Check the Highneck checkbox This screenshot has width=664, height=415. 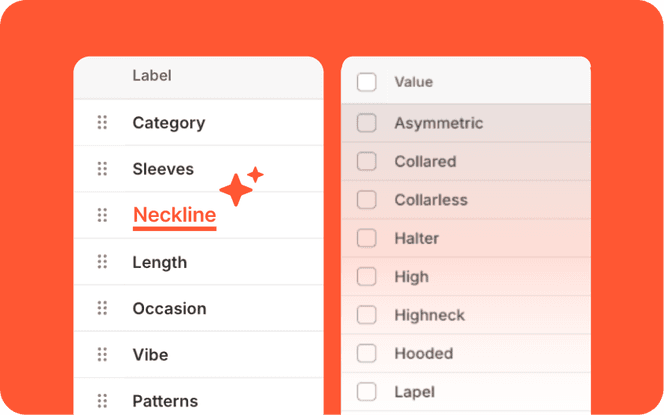coord(367,315)
